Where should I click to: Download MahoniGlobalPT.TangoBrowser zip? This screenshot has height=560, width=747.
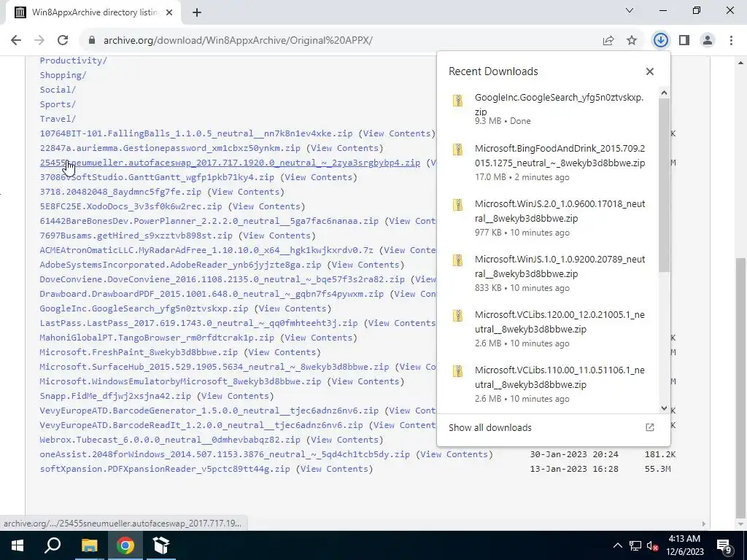(157, 338)
